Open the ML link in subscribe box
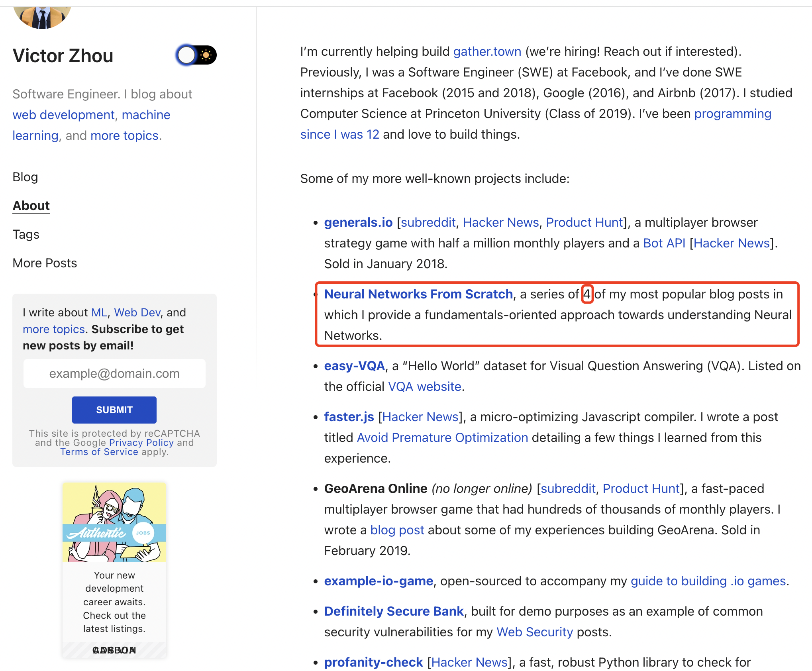The image size is (812, 671). 99,312
